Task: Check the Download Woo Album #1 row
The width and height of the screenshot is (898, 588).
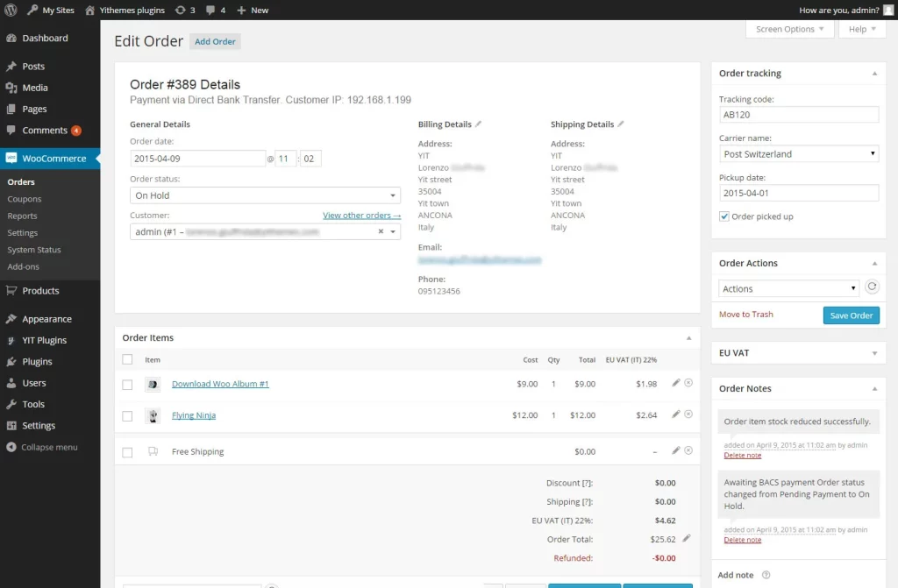Action: point(127,385)
